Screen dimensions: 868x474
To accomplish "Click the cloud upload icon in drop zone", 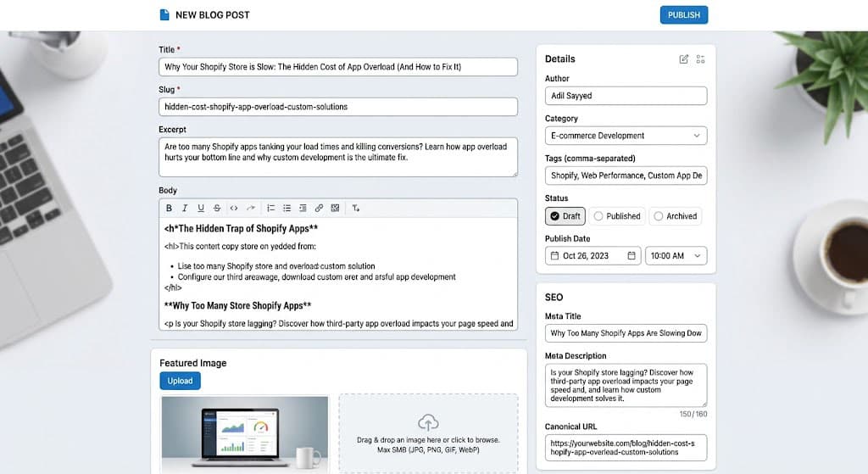I will click(428, 422).
